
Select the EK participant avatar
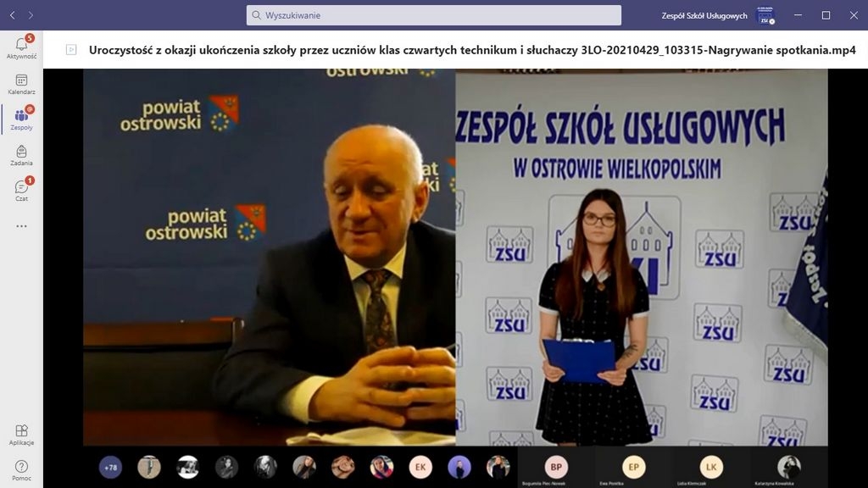pos(420,468)
